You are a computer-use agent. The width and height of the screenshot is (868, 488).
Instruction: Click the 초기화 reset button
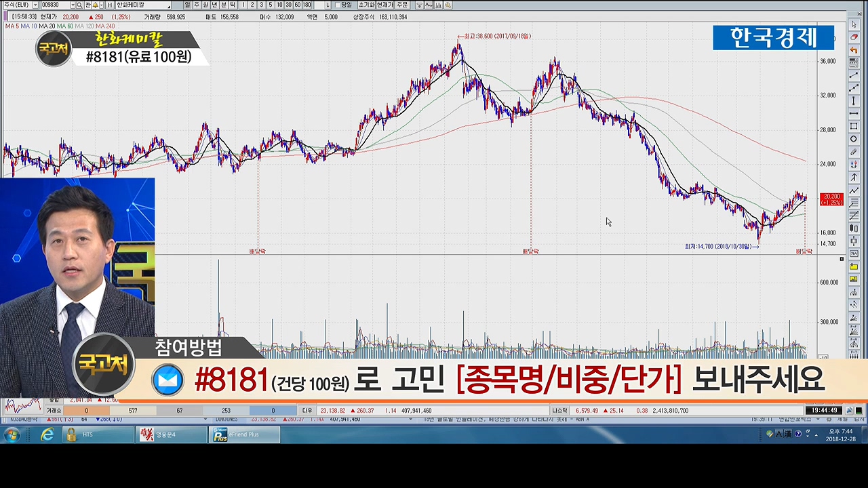[366, 5]
